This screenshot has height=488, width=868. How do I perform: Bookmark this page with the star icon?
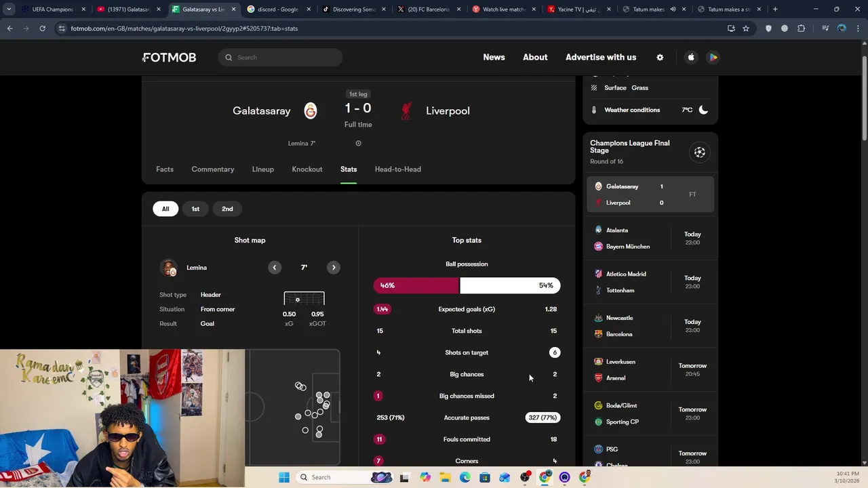746,28
